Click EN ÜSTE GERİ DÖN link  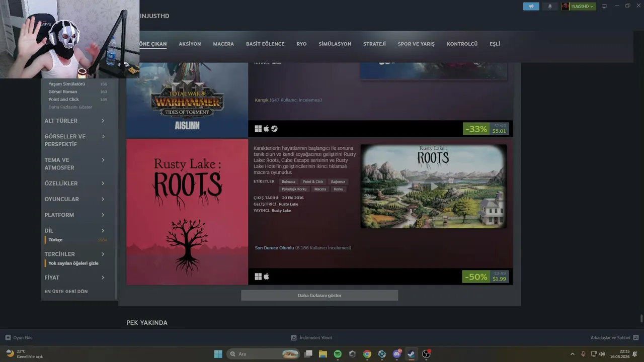coord(66,292)
